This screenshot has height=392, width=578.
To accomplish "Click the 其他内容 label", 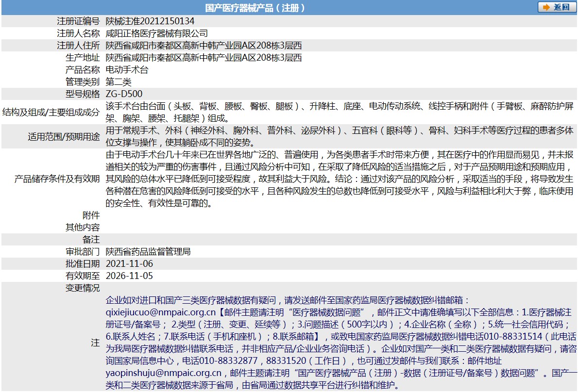I will click(83, 228).
